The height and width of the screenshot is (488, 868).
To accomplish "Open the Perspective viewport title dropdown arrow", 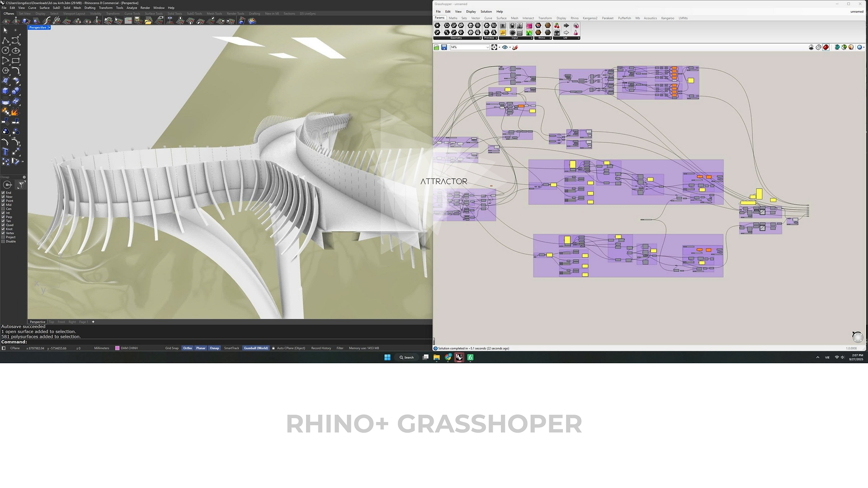I will pos(49,28).
